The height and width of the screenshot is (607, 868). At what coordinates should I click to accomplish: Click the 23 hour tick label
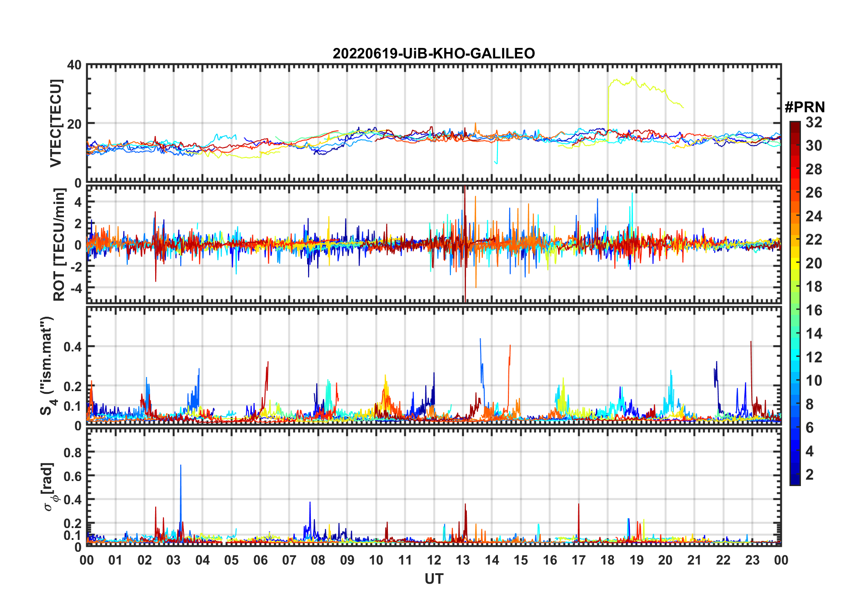753,560
